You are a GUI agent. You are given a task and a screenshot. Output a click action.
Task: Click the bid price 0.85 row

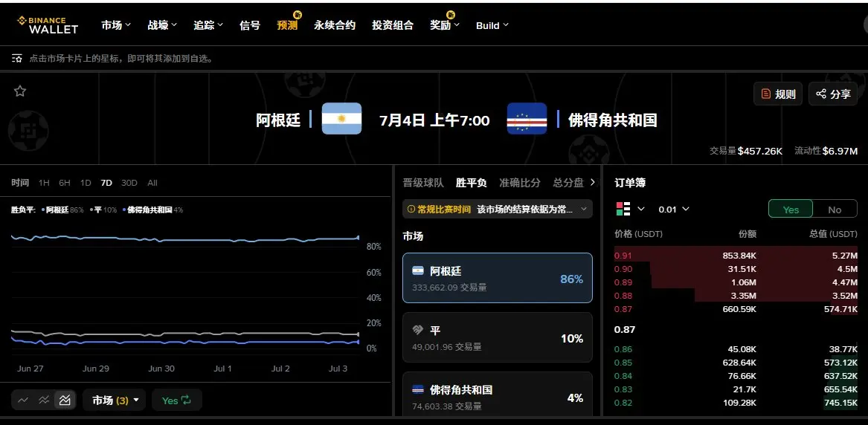736,363
